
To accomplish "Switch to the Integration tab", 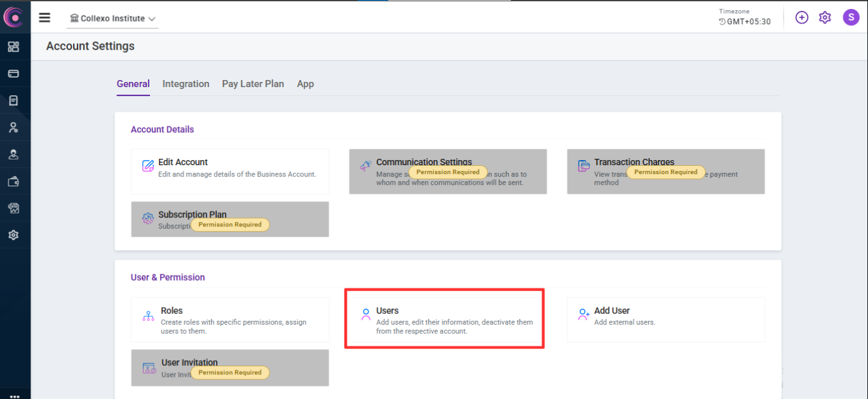I will point(186,84).
